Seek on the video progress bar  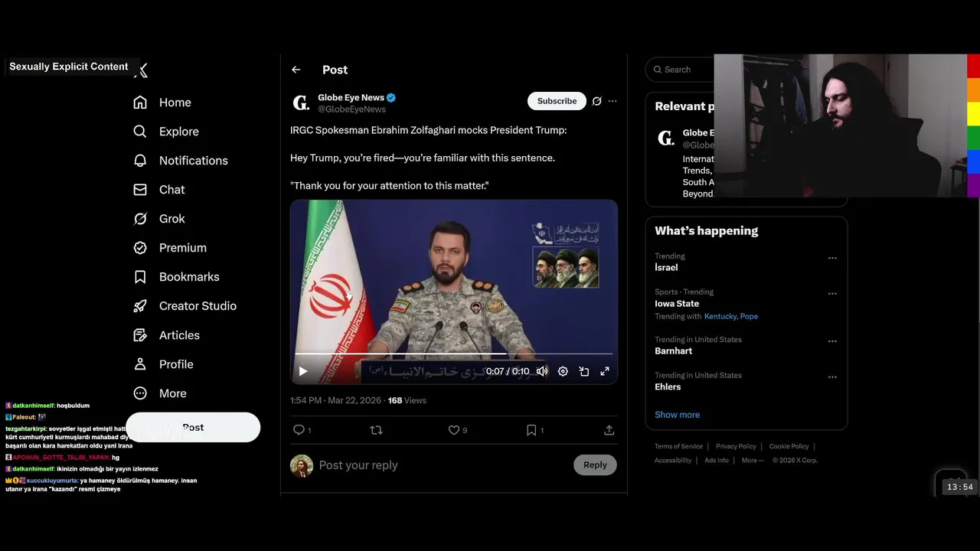(453, 354)
